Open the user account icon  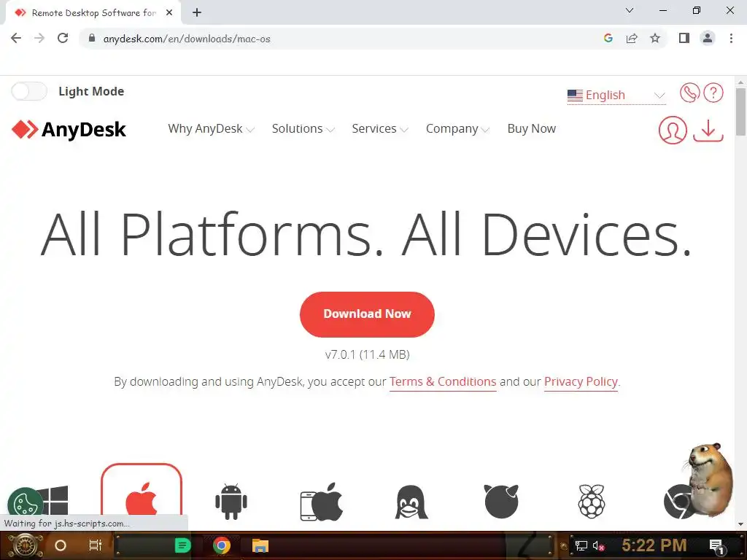(x=673, y=130)
